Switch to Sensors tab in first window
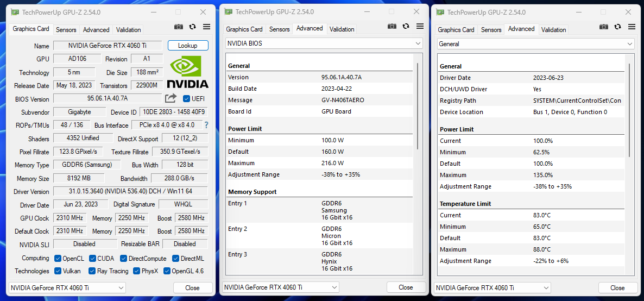 tap(66, 29)
